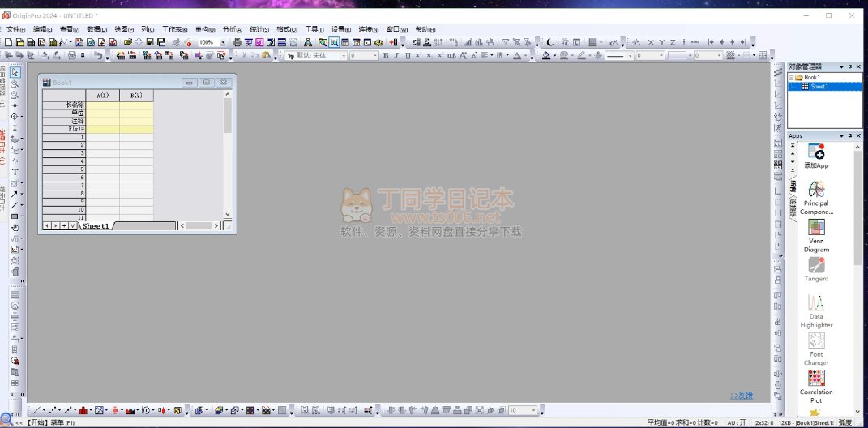Viewport: 868px width, 428px height.
Task: Select the Sheet1 worksheet tab
Action: coord(96,226)
